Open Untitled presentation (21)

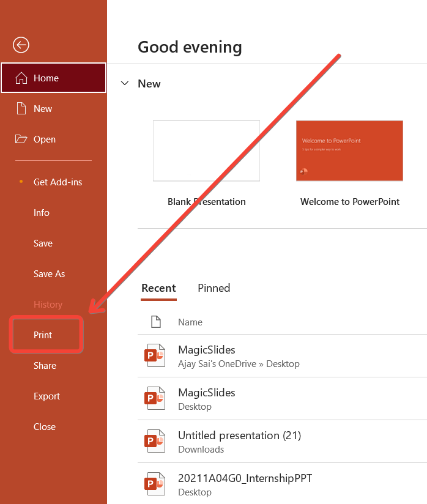coord(282,442)
